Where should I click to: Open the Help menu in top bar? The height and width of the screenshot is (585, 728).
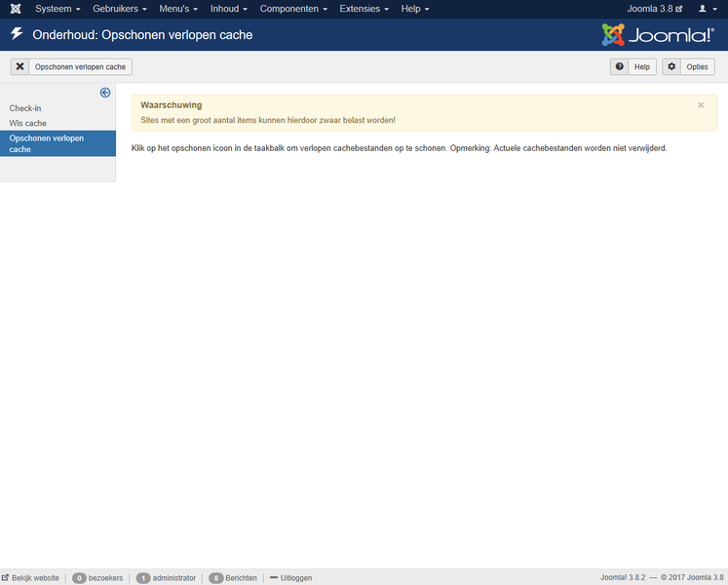[x=415, y=9]
